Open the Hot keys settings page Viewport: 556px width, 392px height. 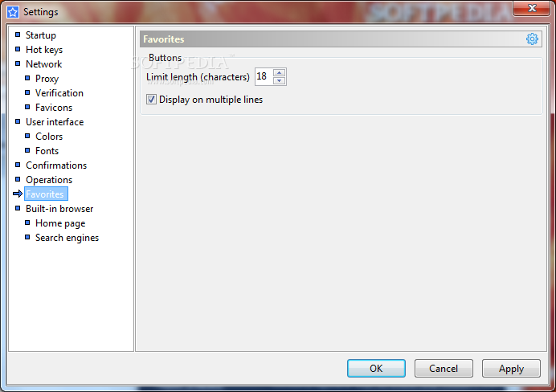click(44, 50)
